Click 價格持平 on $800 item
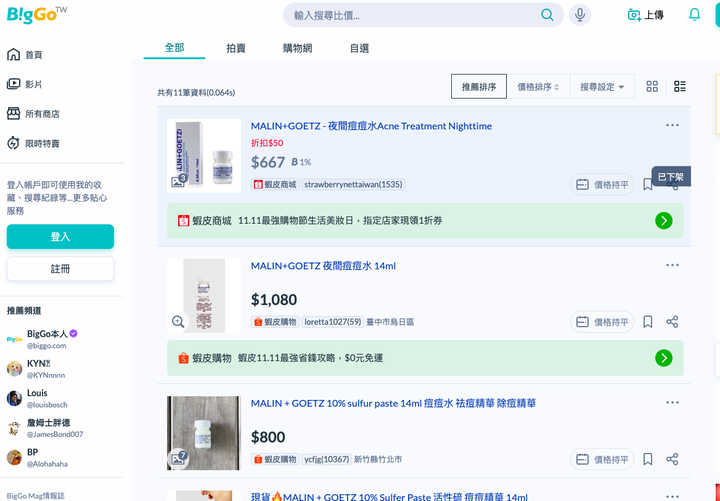The image size is (720, 501). pyautogui.click(x=602, y=459)
